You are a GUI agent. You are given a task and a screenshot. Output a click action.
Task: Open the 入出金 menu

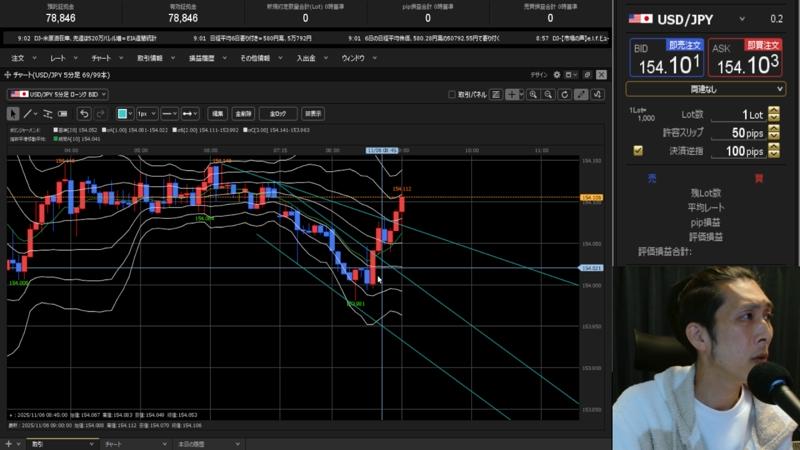307,58
